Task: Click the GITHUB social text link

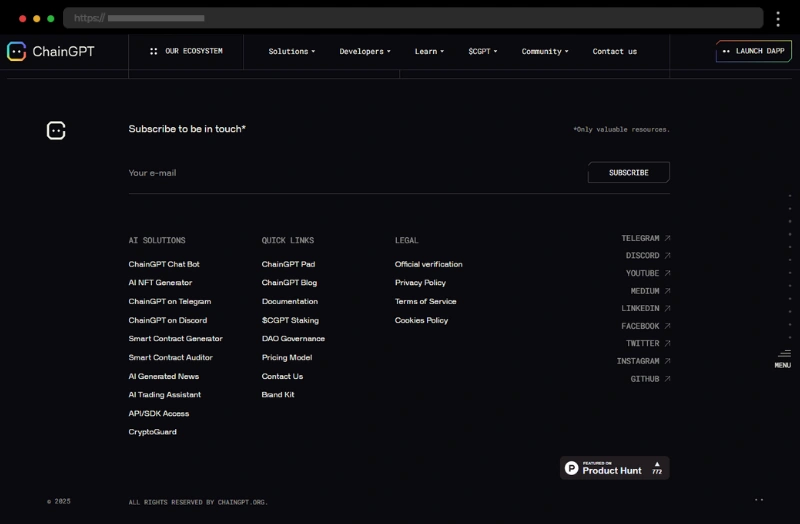Action: [x=645, y=379]
